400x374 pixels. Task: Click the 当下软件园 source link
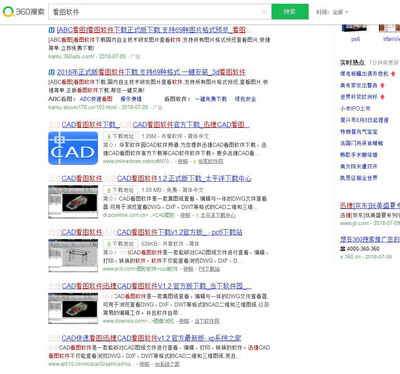(x=207, y=321)
